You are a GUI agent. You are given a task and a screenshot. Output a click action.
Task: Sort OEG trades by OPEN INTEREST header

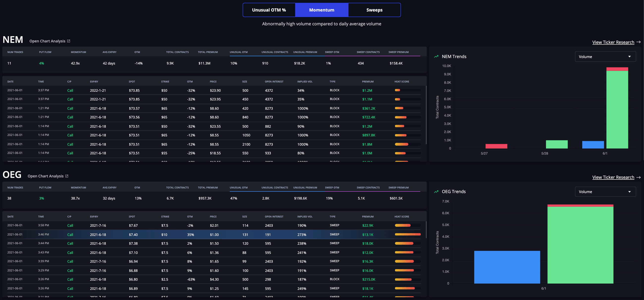[x=274, y=217]
